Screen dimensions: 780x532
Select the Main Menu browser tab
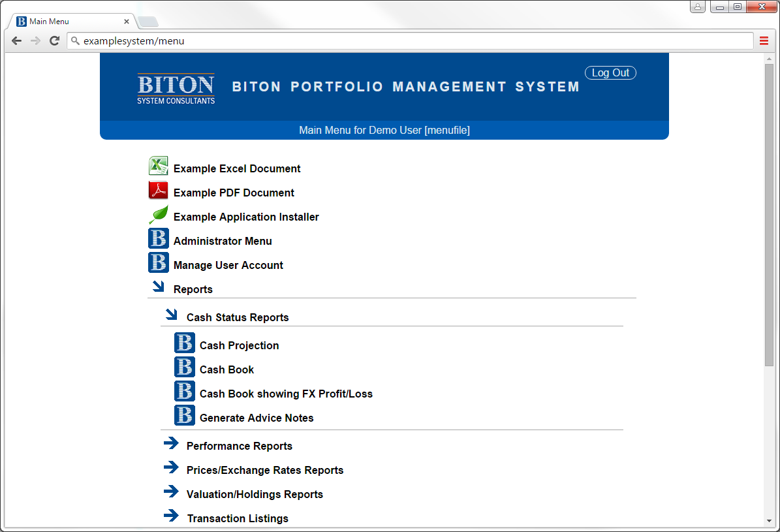coord(72,22)
